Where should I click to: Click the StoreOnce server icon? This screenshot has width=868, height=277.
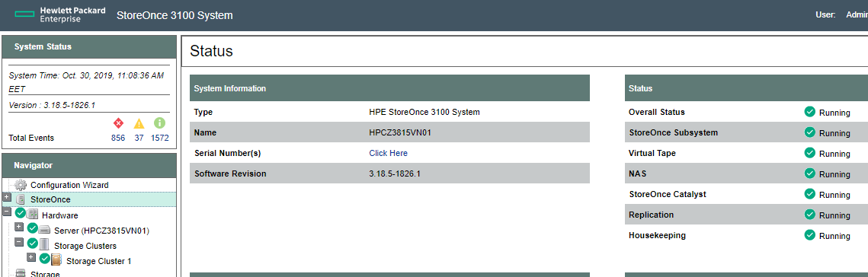tap(21, 199)
